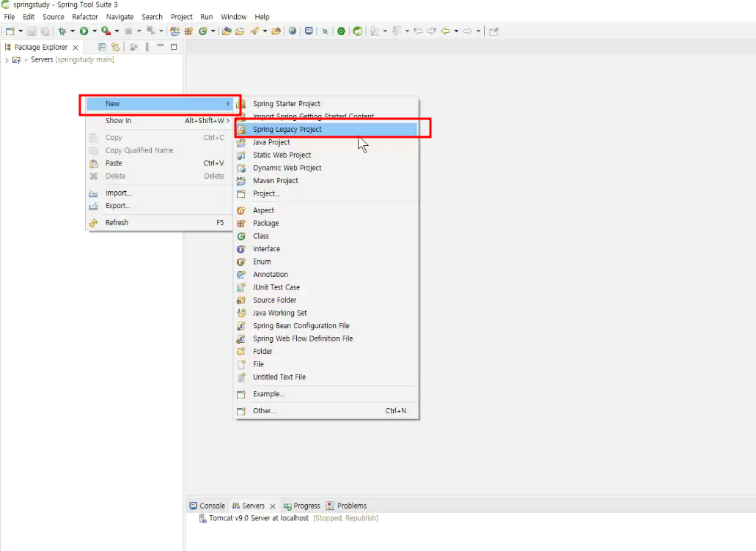Choose Import... from context menu
The width and height of the screenshot is (756, 551).
pyautogui.click(x=160, y=193)
